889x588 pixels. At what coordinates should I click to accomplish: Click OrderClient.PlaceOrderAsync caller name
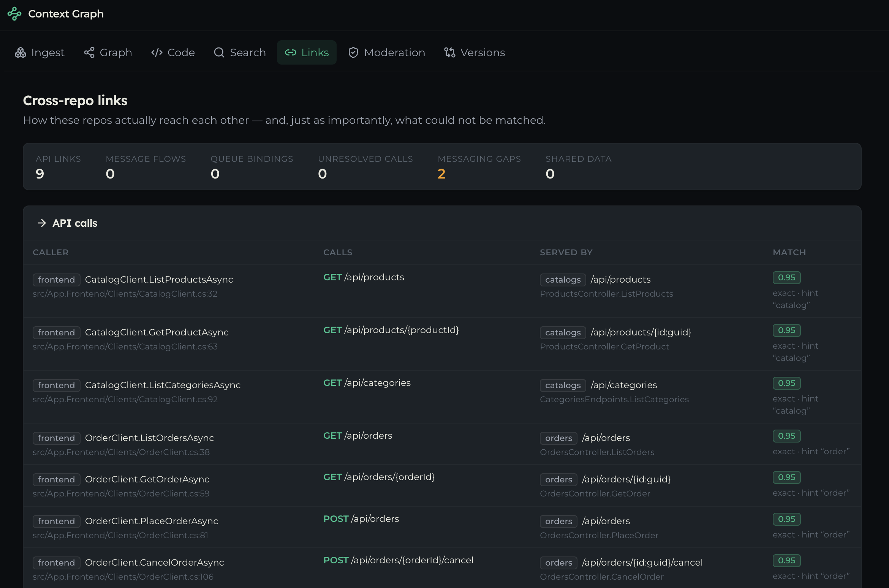[152, 521]
